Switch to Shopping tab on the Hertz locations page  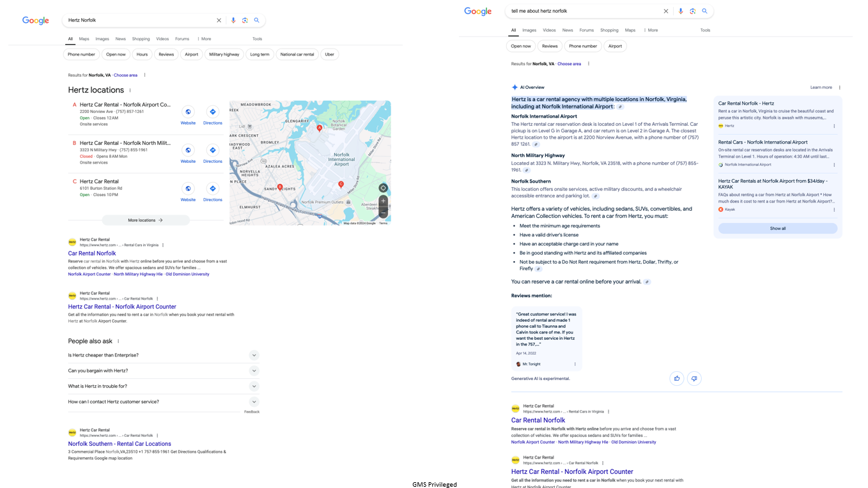[141, 39]
